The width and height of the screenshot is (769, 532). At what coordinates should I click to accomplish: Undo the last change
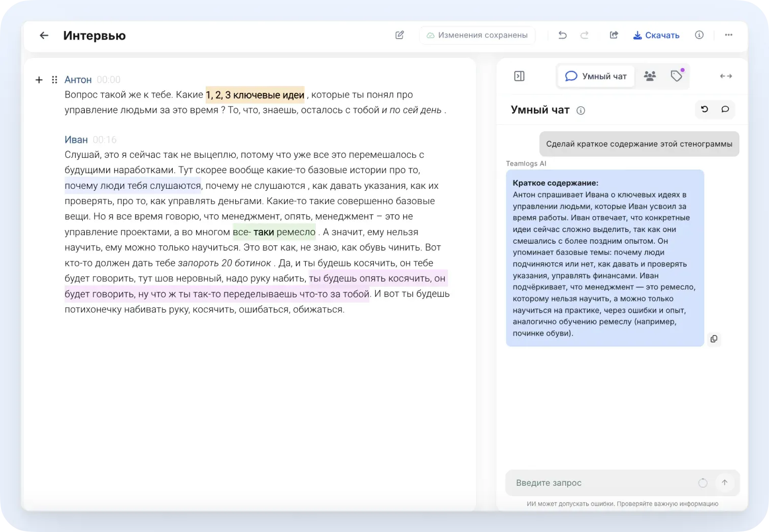[562, 35]
